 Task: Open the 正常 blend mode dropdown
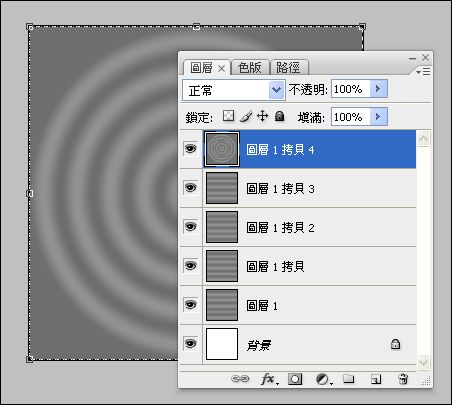pyautogui.click(x=234, y=90)
